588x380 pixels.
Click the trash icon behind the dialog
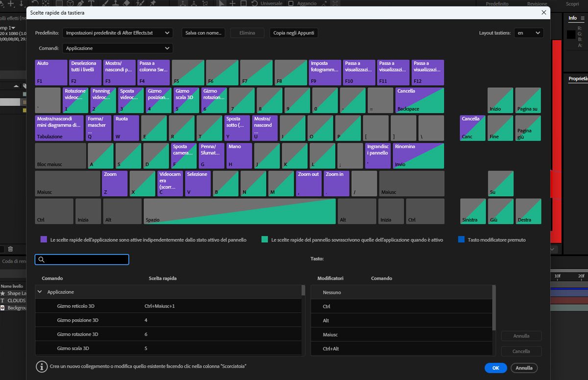(10, 249)
